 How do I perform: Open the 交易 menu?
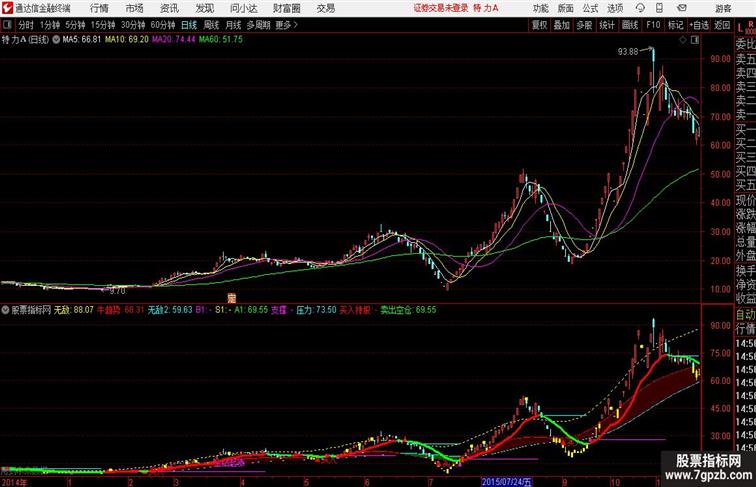[325, 8]
